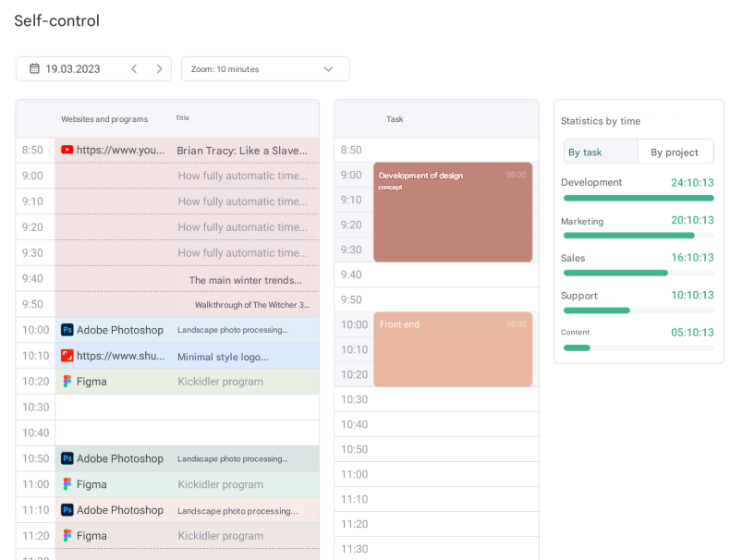
Task: Click Development time 24:10:13
Action: [x=692, y=182]
